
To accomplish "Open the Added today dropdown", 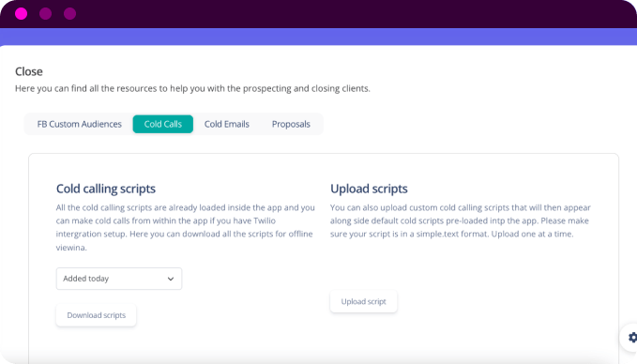I will pyautogui.click(x=119, y=279).
